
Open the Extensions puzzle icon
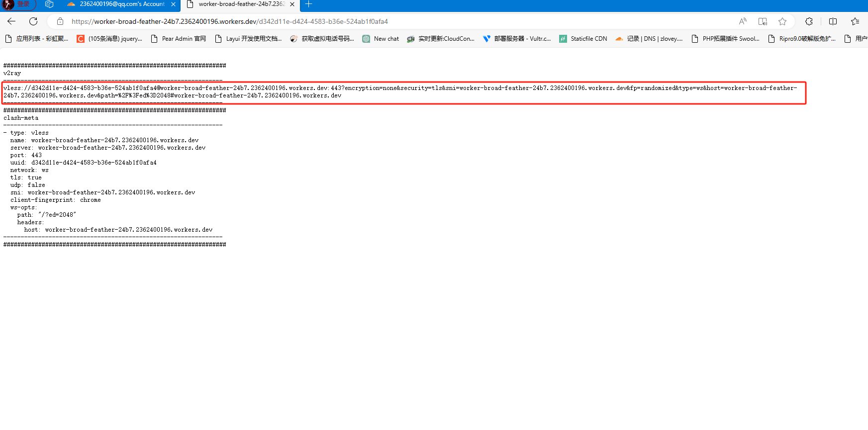[809, 21]
